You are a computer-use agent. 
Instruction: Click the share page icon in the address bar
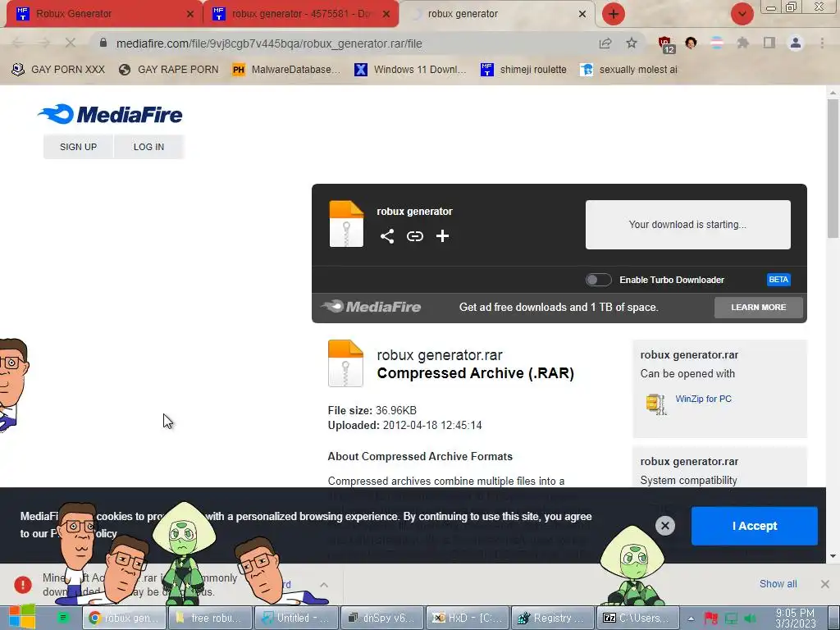tap(605, 43)
